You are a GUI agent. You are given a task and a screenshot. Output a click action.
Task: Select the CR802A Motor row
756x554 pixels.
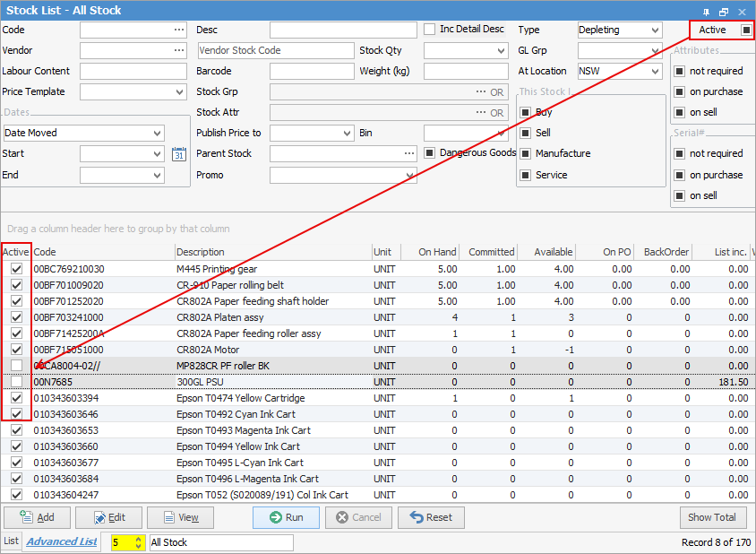click(x=378, y=350)
